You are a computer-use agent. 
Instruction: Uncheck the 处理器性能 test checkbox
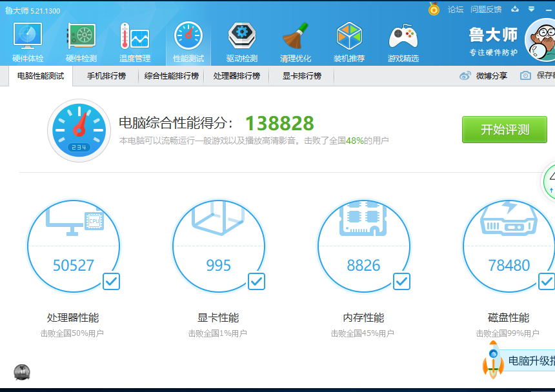[x=111, y=281]
